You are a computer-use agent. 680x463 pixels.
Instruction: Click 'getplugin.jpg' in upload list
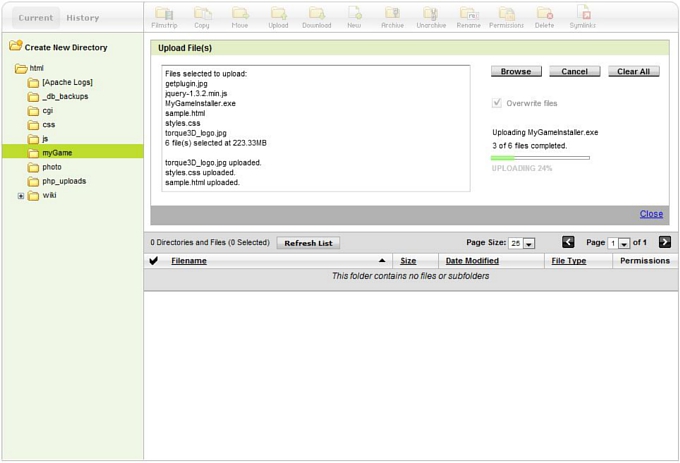coord(186,83)
